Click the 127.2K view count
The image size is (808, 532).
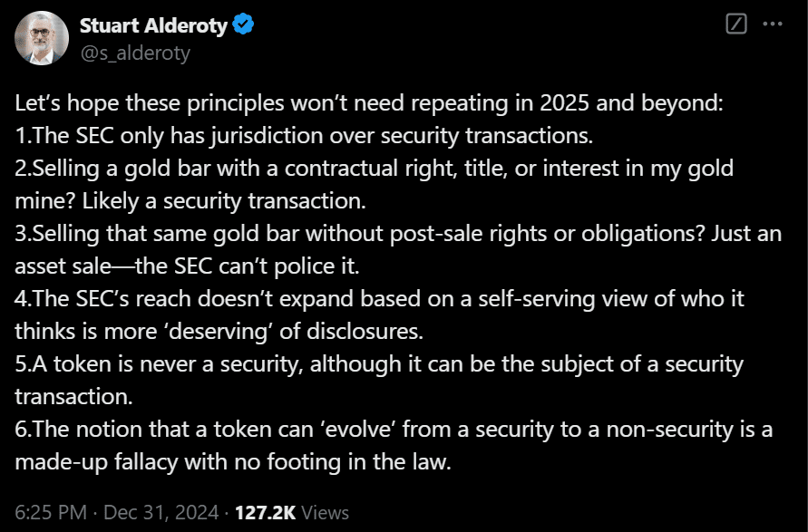click(266, 512)
